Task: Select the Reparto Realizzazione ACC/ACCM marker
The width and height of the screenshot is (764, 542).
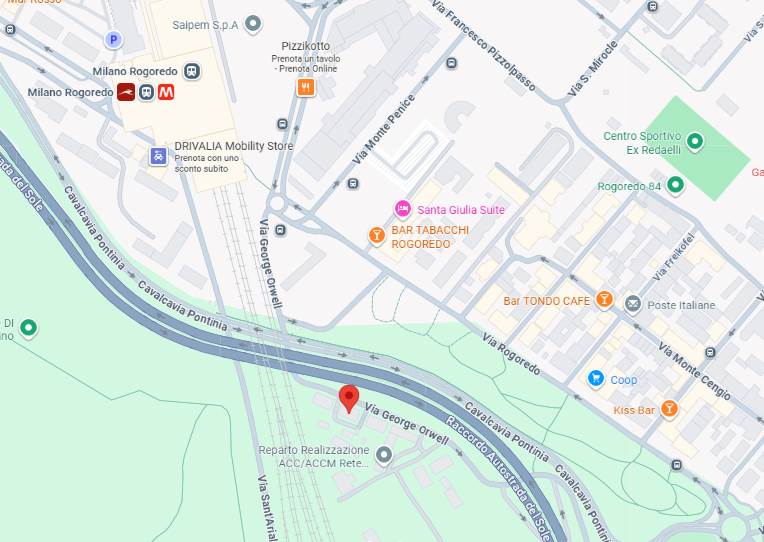Action: click(384, 455)
